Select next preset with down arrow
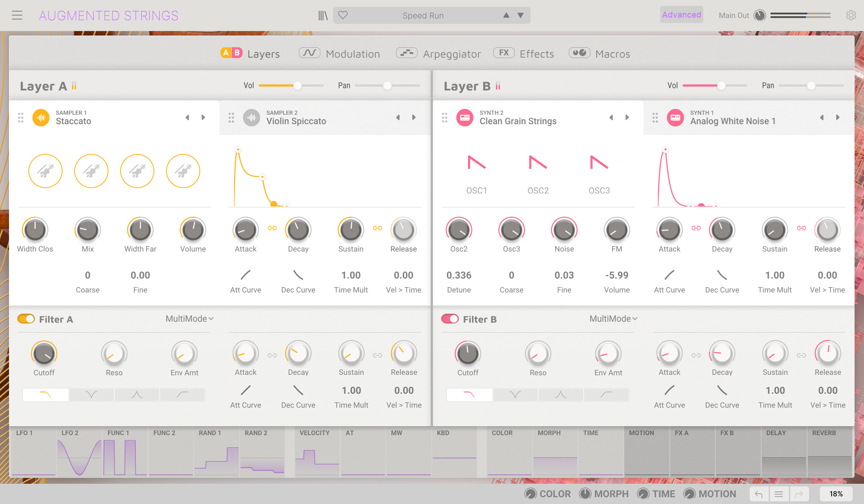 521,15
